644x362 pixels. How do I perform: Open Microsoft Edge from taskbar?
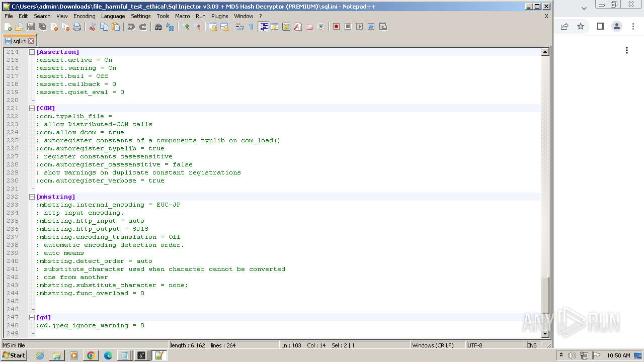tap(108, 355)
